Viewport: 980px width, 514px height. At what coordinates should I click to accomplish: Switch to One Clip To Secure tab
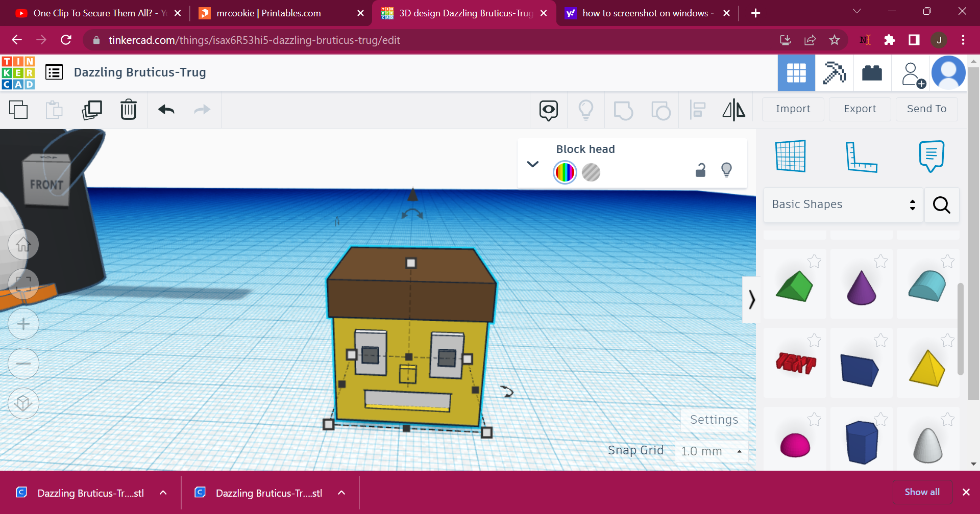click(x=98, y=13)
